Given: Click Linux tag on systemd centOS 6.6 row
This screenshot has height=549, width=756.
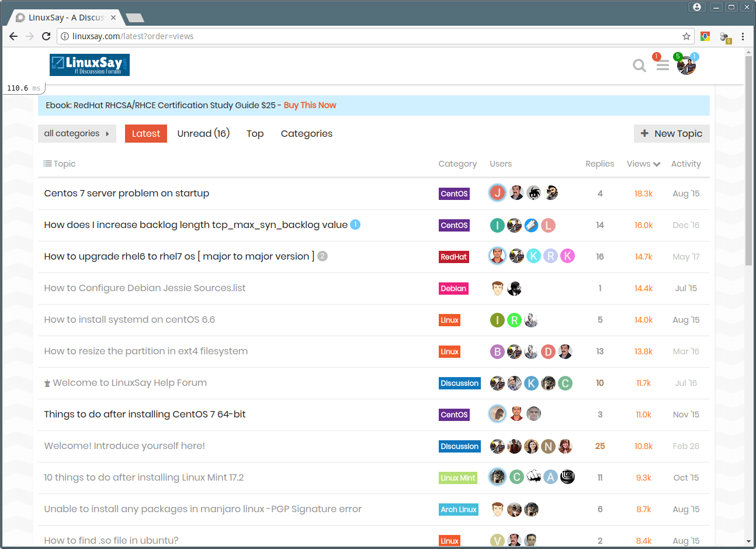Looking at the screenshot, I should pyautogui.click(x=450, y=320).
